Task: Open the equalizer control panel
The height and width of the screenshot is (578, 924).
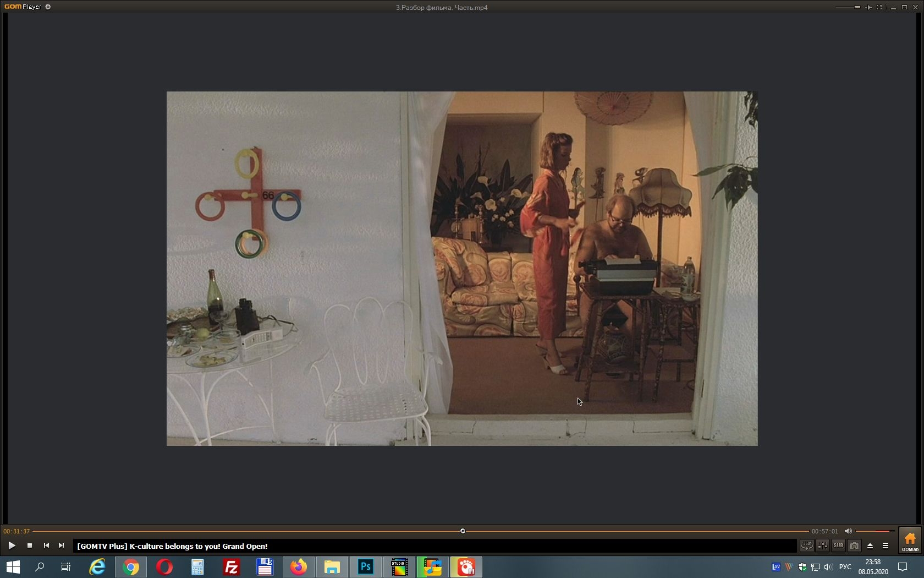Action: (823, 546)
